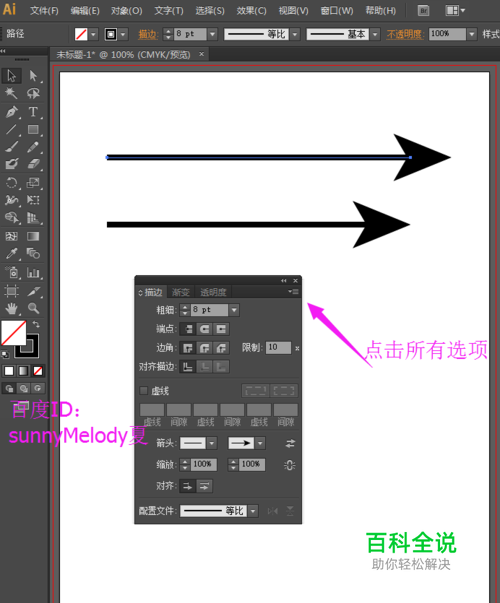The height and width of the screenshot is (603, 500).
Task: Select the Pen tool
Action: click(x=12, y=112)
